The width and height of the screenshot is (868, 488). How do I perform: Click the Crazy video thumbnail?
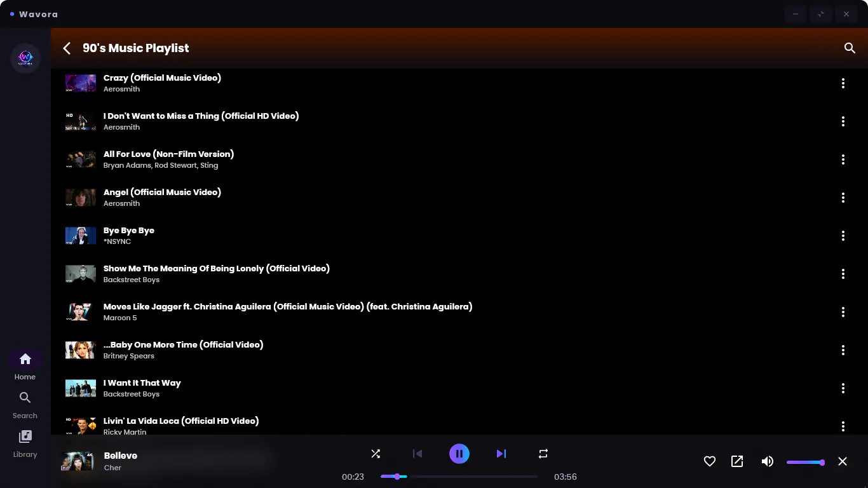pyautogui.click(x=81, y=83)
